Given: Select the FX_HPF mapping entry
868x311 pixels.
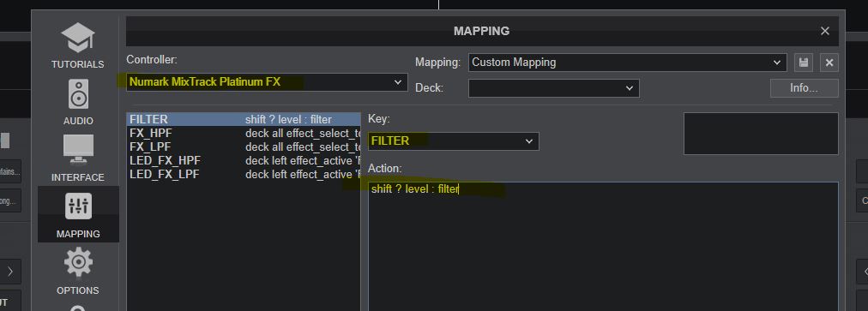Looking at the screenshot, I should [x=244, y=134].
